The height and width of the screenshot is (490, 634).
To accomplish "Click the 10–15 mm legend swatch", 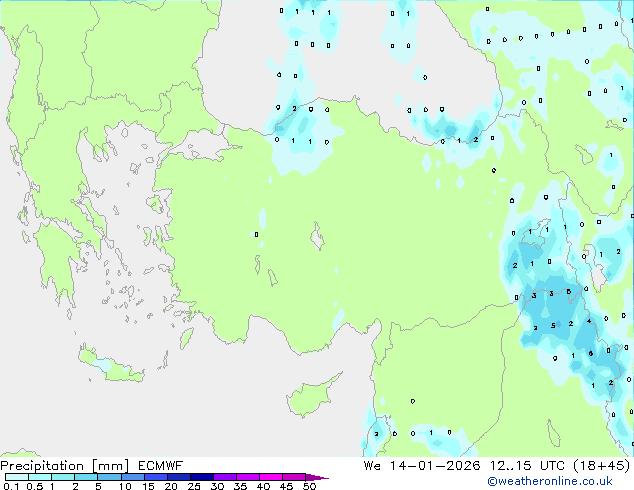I will [x=132, y=477].
